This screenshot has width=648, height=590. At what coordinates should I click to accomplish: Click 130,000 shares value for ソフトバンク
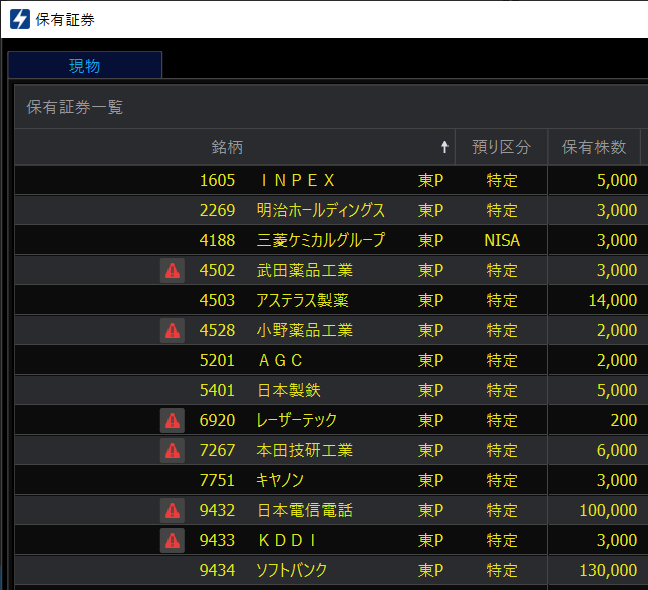(608, 571)
